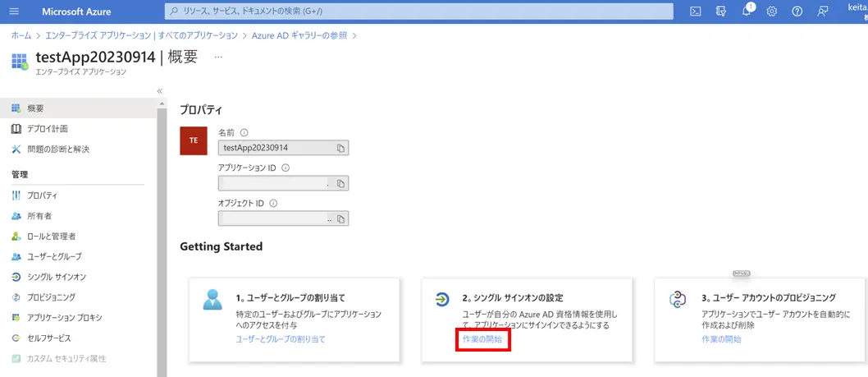Click the enterprise application icon beside page title
868x377 pixels.
click(x=20, y=62)
